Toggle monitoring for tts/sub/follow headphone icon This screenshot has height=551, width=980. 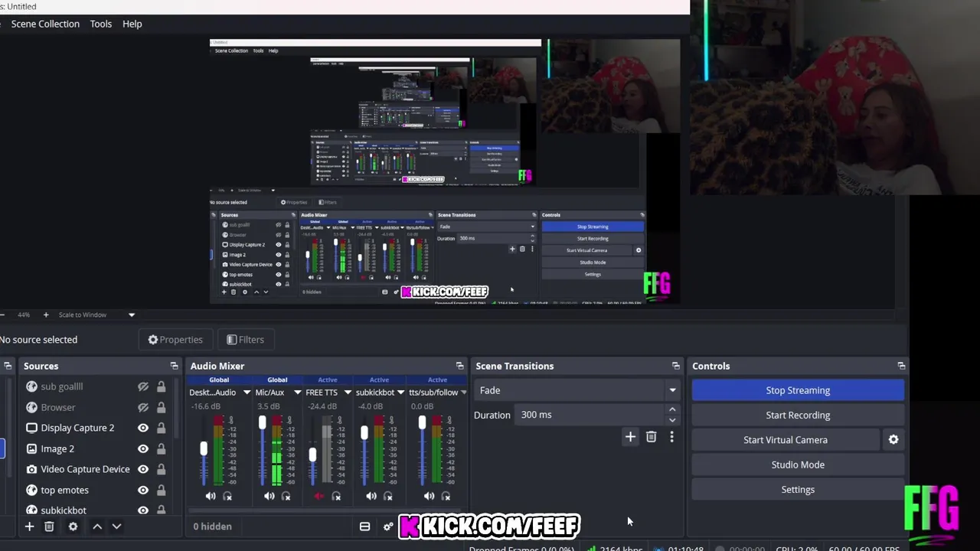click(446, 497)
